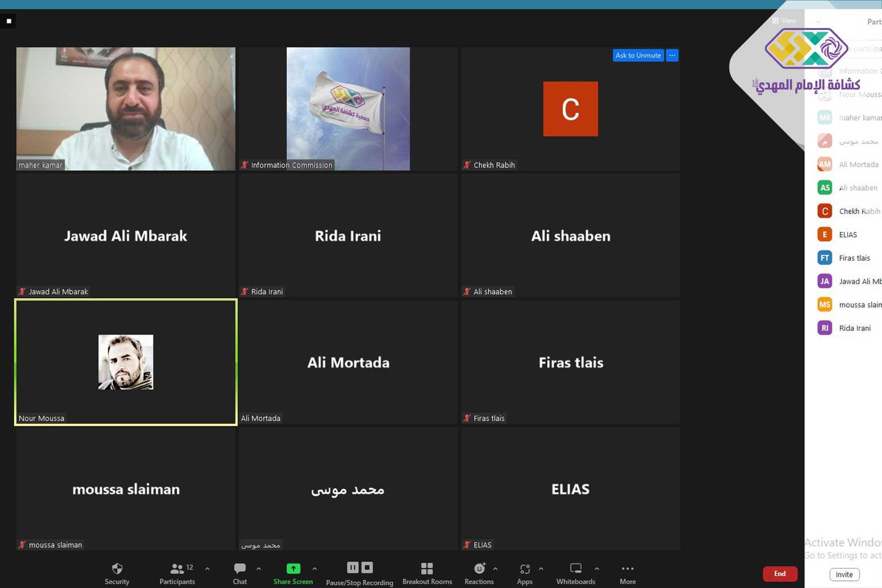The height and width of the screenshot is (588, 882).
Task: Open the Whiteboards icon
Action: [576, 569]
